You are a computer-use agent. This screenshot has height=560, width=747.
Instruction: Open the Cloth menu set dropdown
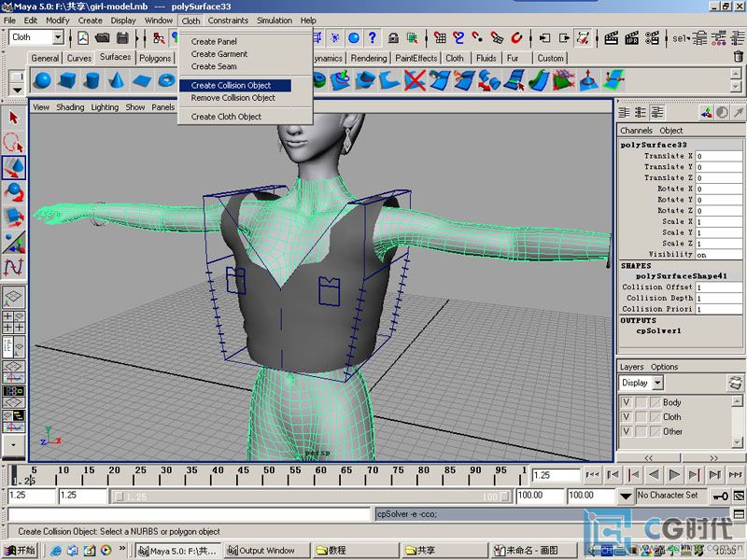click(58, 37)
